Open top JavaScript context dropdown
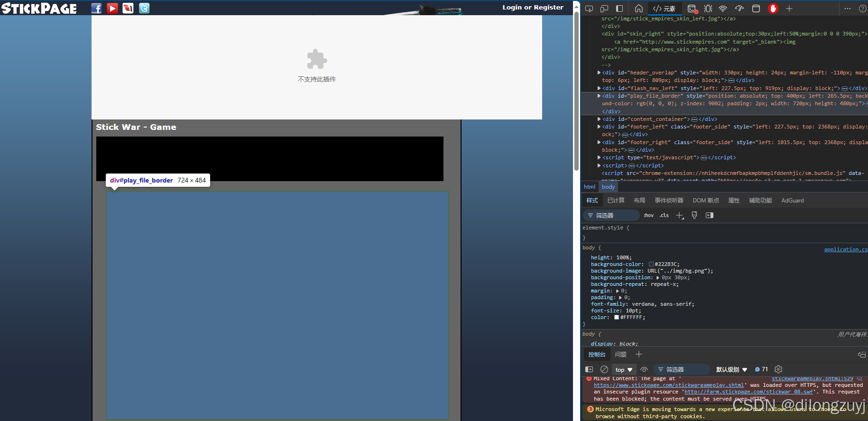This screenshot has height=421, width=868. click(624, 369)
